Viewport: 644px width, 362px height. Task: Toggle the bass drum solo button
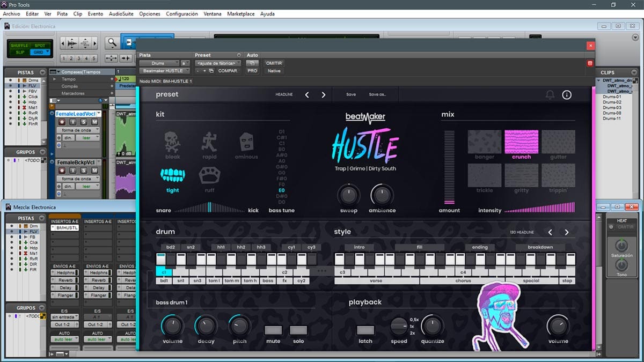(298, 330)
